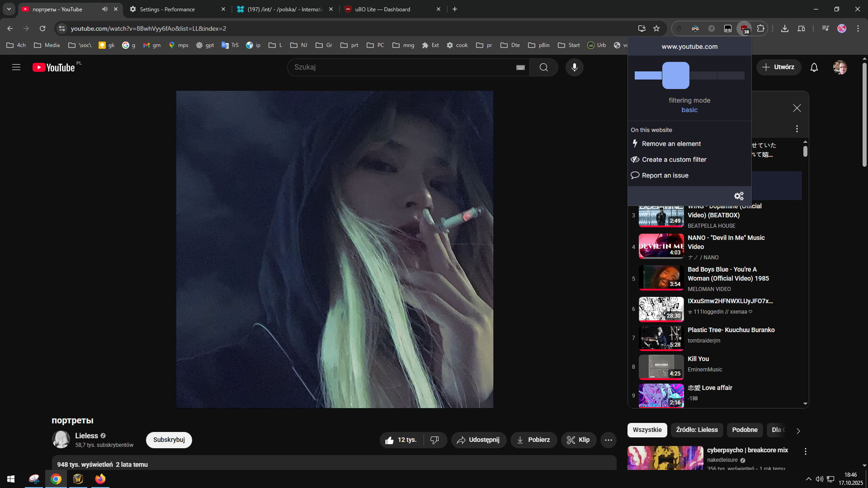Image resolution: width=868 pixels, height=488 pixels.
Task: Click the voice search microphone icon
Action: 574,67
